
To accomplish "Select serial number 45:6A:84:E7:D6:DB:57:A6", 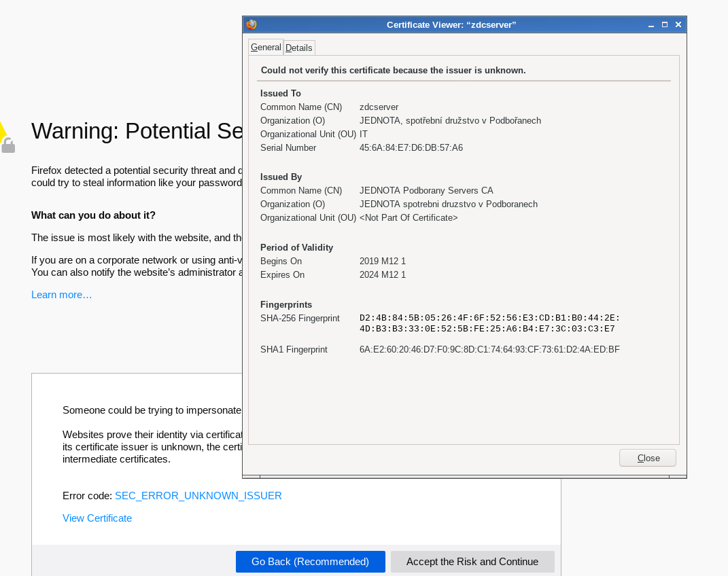I will coord(411,147).
